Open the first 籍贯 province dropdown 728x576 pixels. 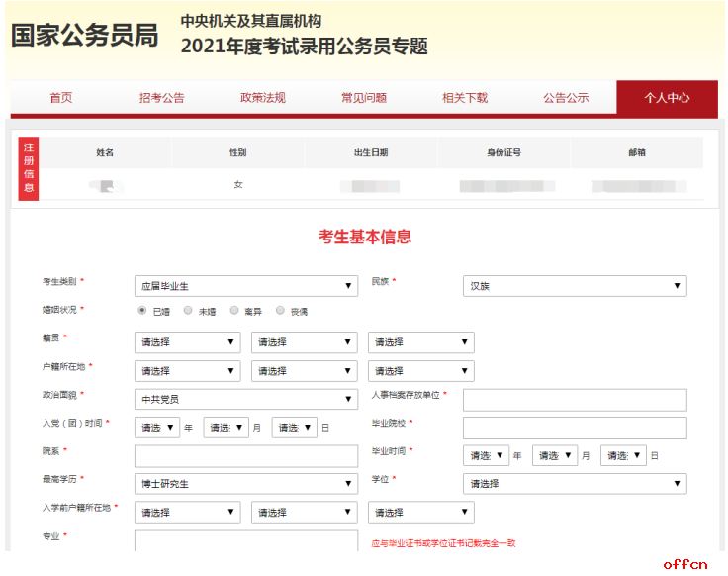(x=187, y=342)
